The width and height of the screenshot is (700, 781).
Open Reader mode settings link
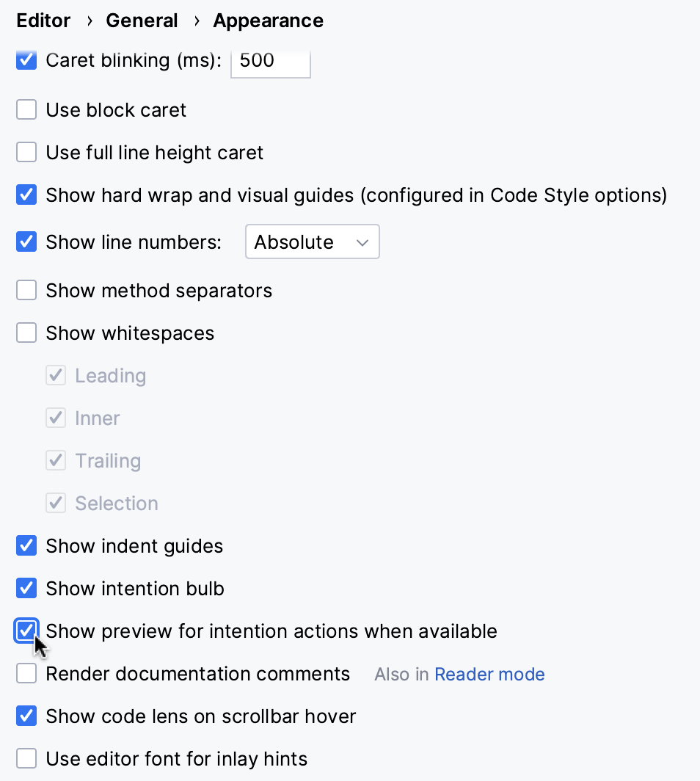[x=489, y=674]
